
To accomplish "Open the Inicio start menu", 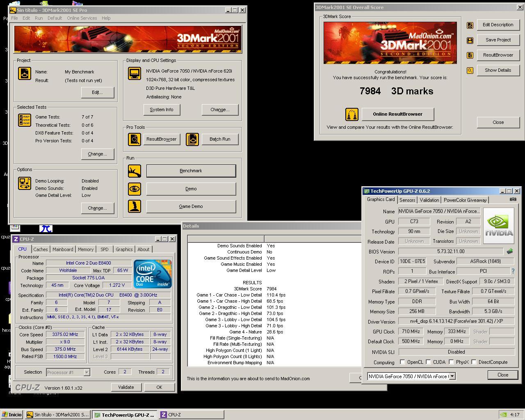I will pos(12,415).
